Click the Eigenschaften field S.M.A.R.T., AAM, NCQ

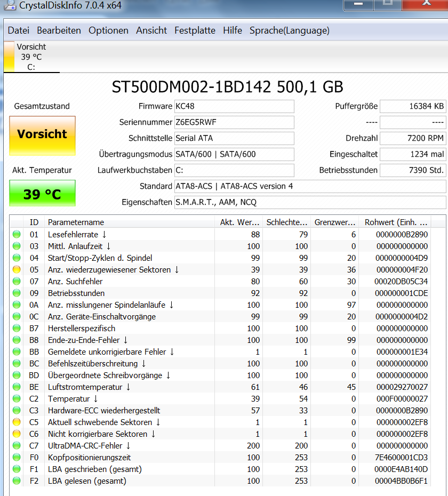coord(310,202)
